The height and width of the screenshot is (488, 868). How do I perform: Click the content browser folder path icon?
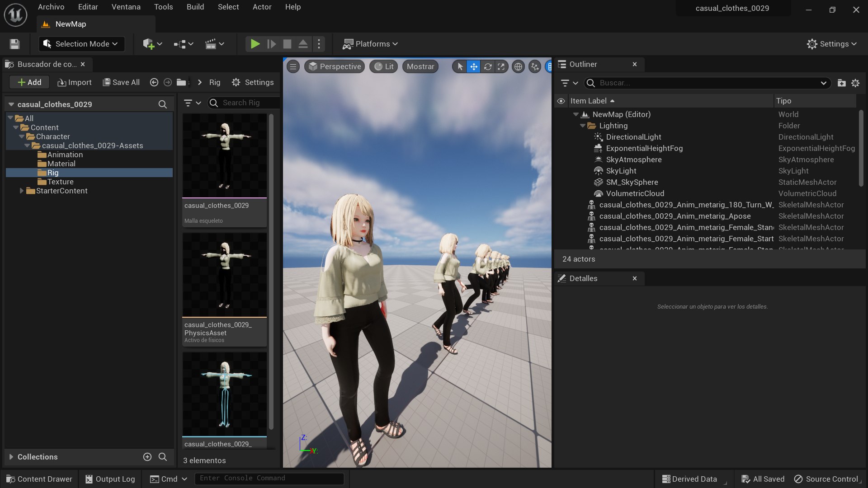pos(181,82)
